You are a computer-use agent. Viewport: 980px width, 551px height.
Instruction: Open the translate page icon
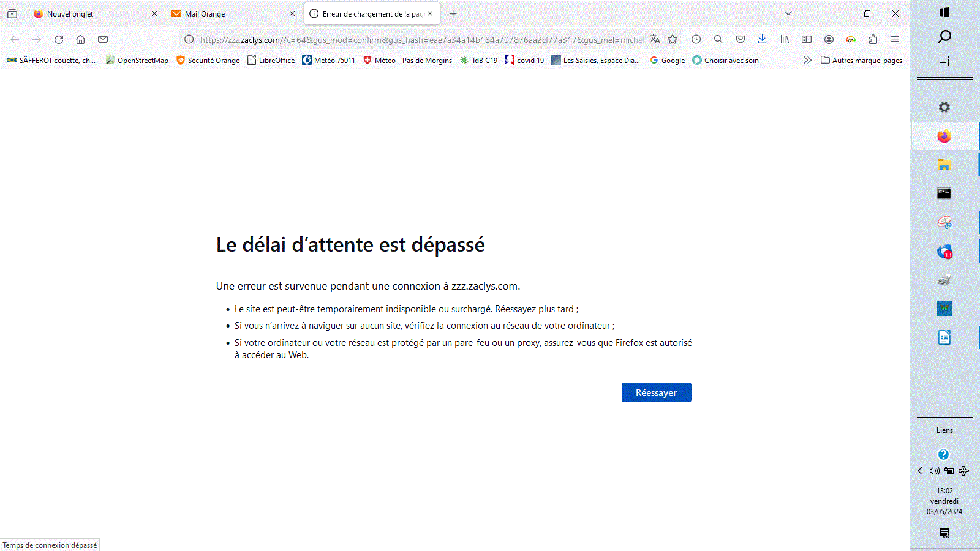[x=655, y=39]
